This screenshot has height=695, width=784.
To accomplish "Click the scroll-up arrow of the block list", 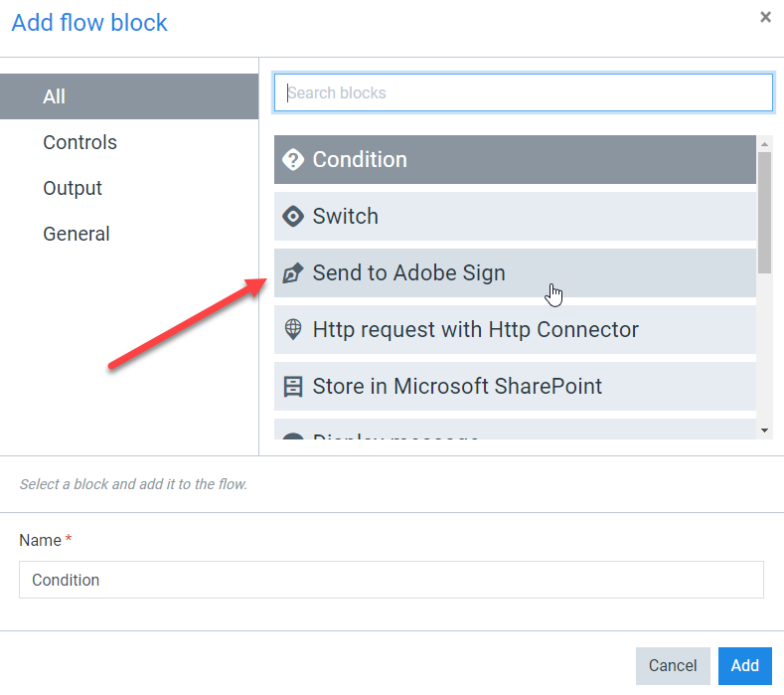I will click(764, 144).
